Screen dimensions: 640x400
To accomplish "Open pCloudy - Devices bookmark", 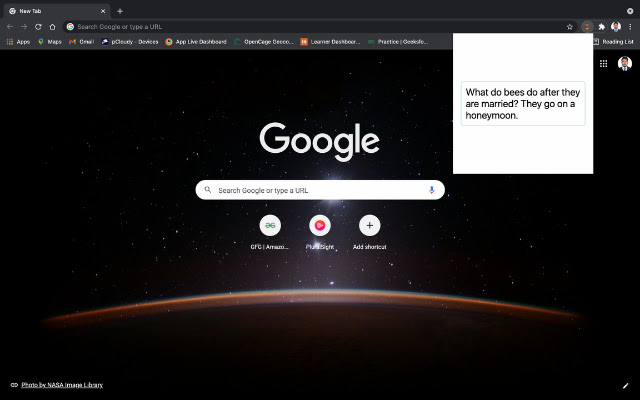I will point(130,42).
